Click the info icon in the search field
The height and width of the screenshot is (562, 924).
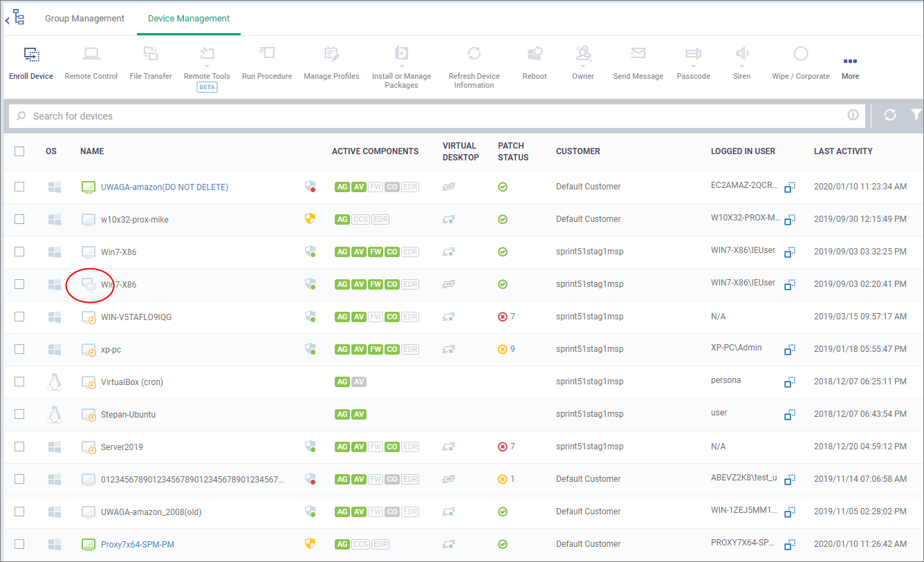coord(853,115)
